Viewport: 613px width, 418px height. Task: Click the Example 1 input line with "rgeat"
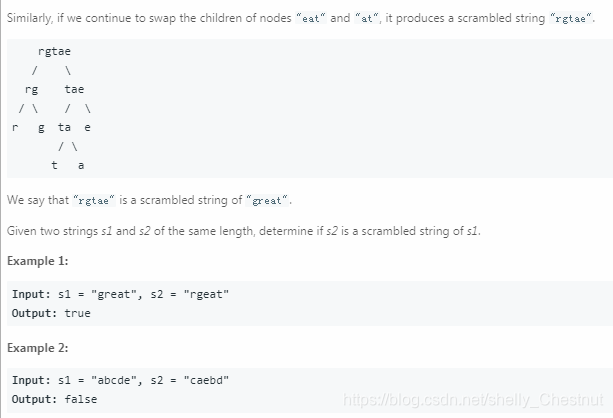pos(120,294)
